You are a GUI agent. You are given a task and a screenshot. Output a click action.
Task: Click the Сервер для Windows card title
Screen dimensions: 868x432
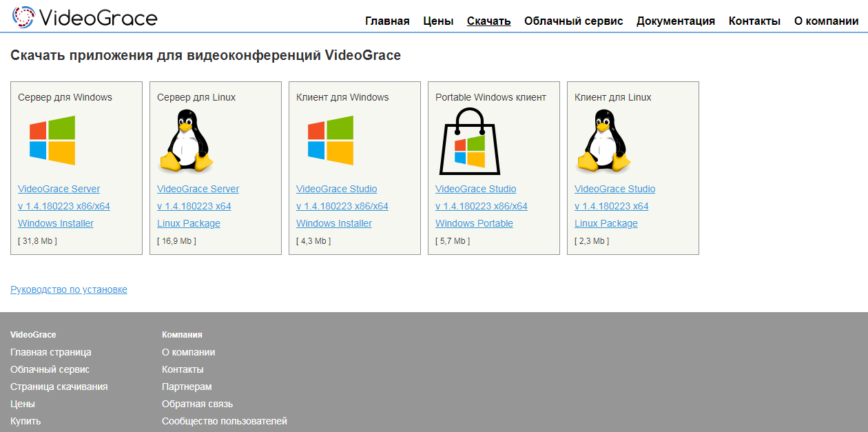pos(65,97)
